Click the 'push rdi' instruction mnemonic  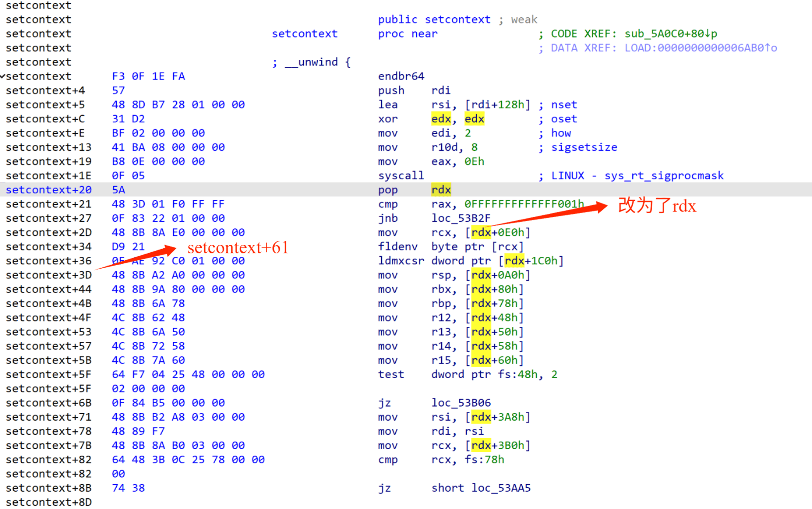[391, 90]
